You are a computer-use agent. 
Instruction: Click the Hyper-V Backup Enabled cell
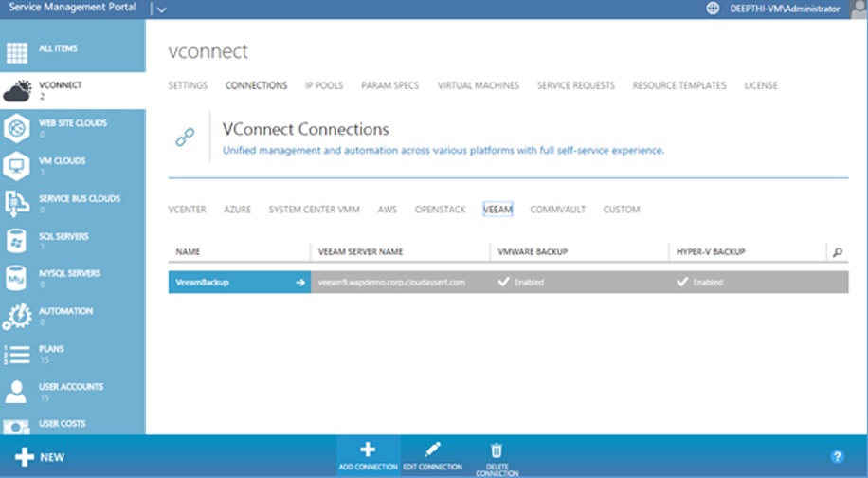758,283
